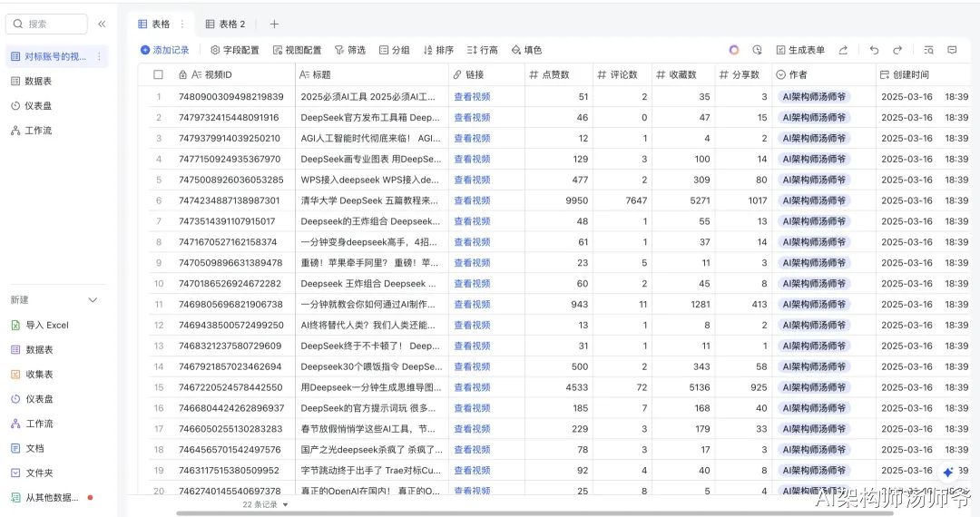Open the find records search icon

click(928, 50)
